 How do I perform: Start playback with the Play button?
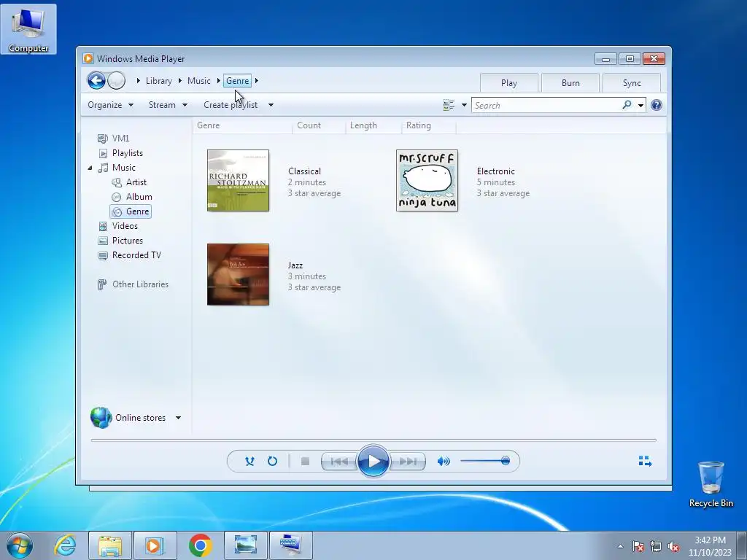[x=373, y=461]
